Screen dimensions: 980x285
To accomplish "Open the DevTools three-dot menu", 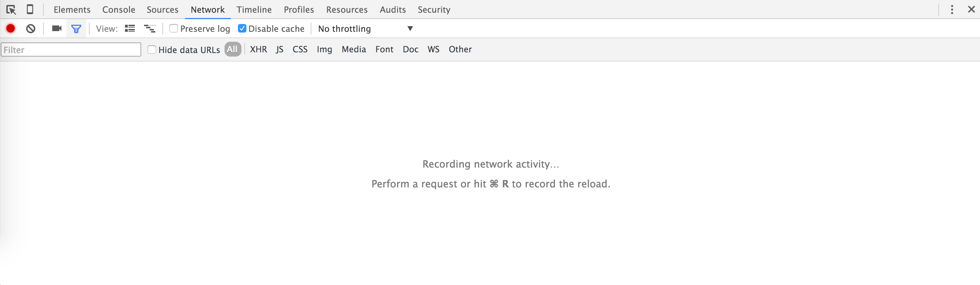I will [952, 10].
